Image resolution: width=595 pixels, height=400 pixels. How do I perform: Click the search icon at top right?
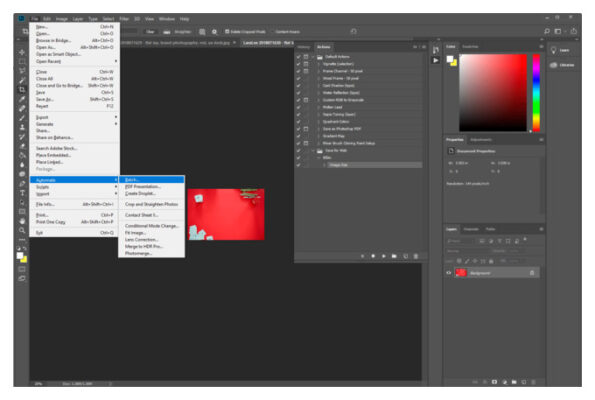click(547, 31)
